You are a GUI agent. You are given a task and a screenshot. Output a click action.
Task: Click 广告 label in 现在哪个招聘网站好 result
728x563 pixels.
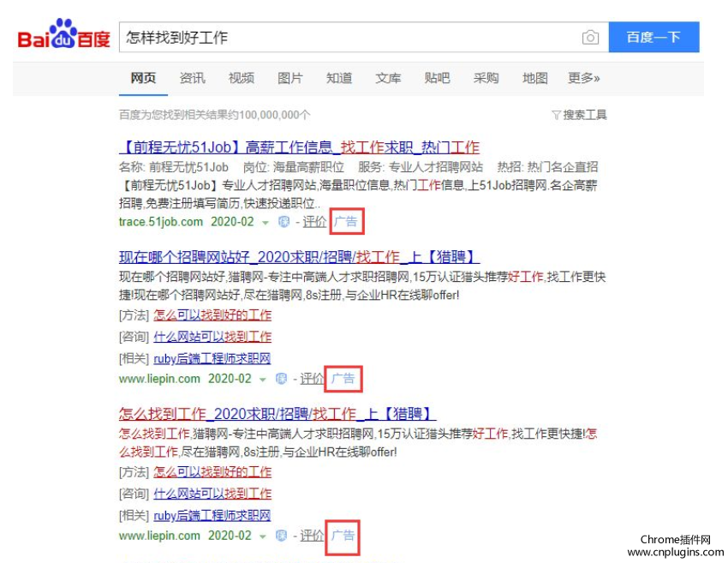pyautogui.click(x=343, y=379)
